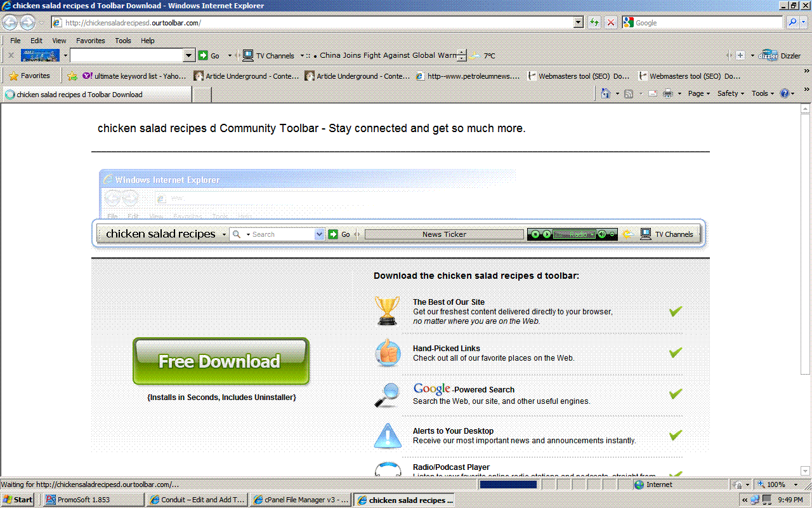Open the Favorites menu
Image resolution: width=812 pixels, height=508 pixels.
(91, 41)
